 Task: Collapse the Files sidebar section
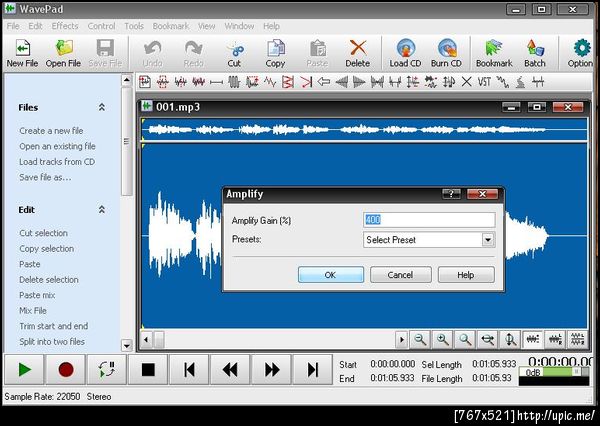pyautogui.click(x=102, y=107)
